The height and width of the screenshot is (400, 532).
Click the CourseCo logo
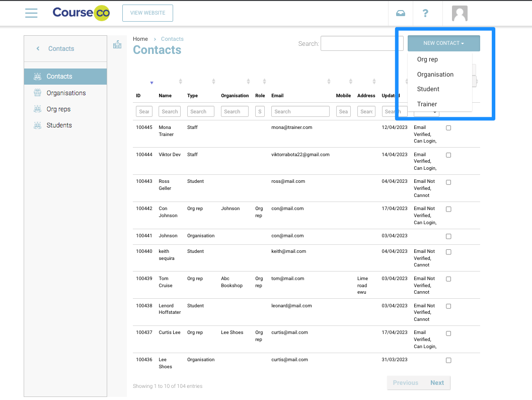tap(81, 13)
